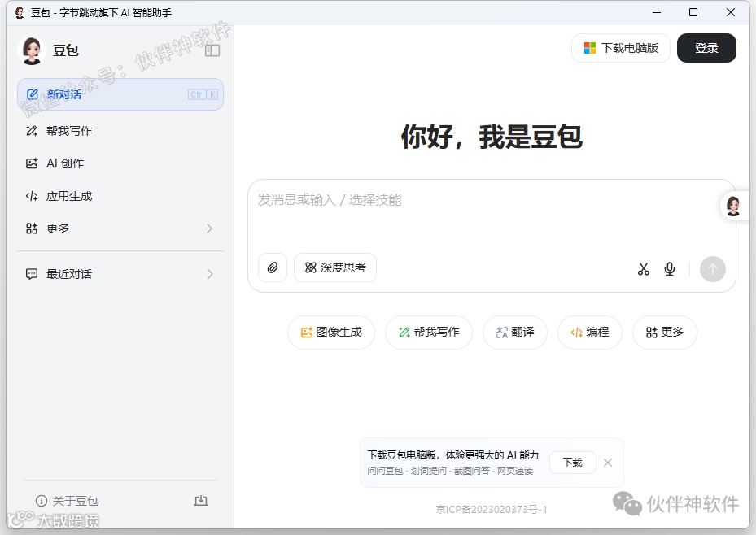Click the 下载电脑版 button
756x535 pixels.
click(x=621, y=48)
